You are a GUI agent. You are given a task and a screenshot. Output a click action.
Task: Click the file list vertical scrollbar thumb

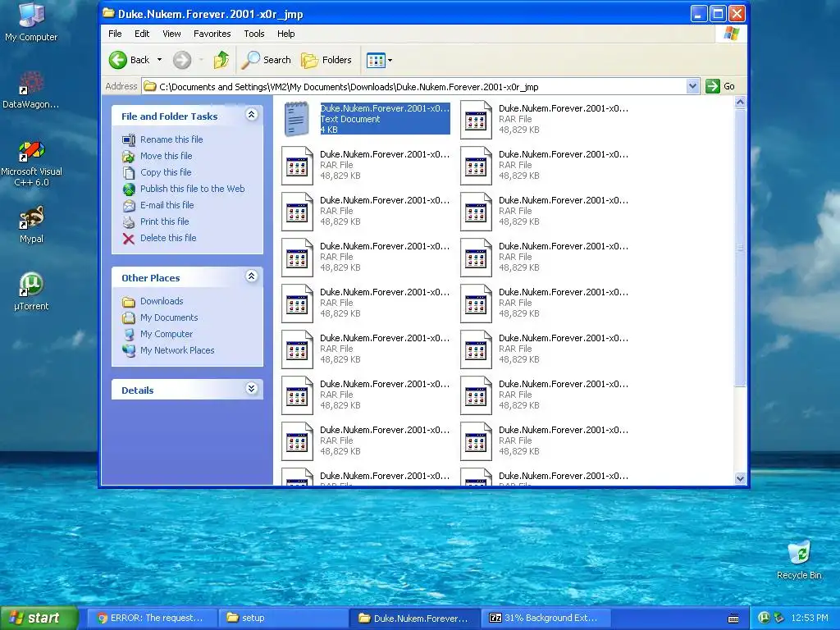pyautogui.click(x=741, y=248)
